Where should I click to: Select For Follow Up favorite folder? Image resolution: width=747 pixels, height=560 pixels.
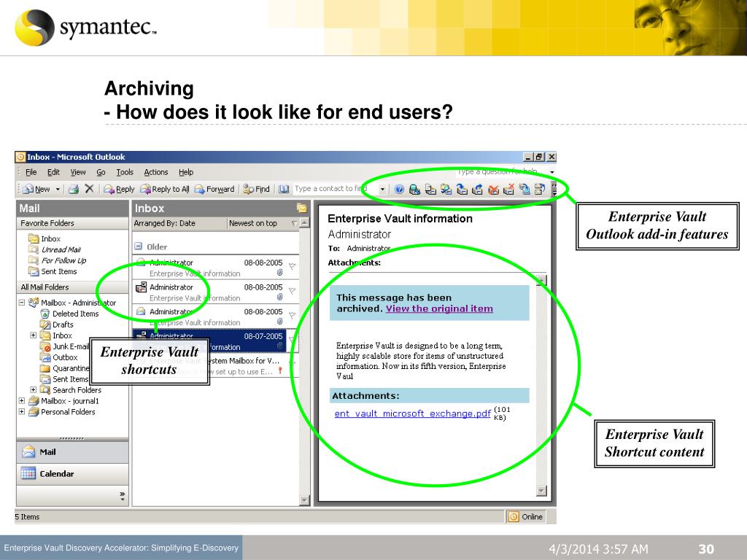coord(63,260)
